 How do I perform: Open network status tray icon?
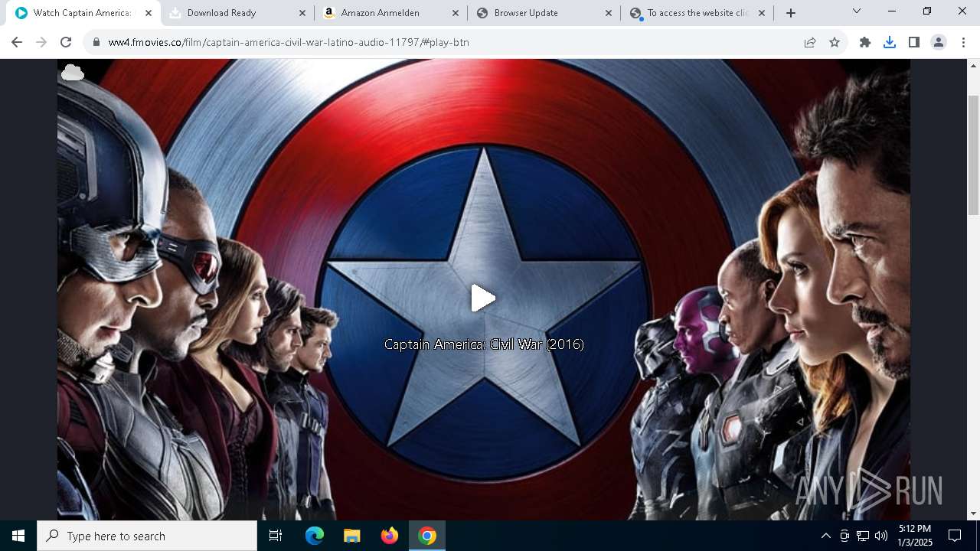click(863, 536)
